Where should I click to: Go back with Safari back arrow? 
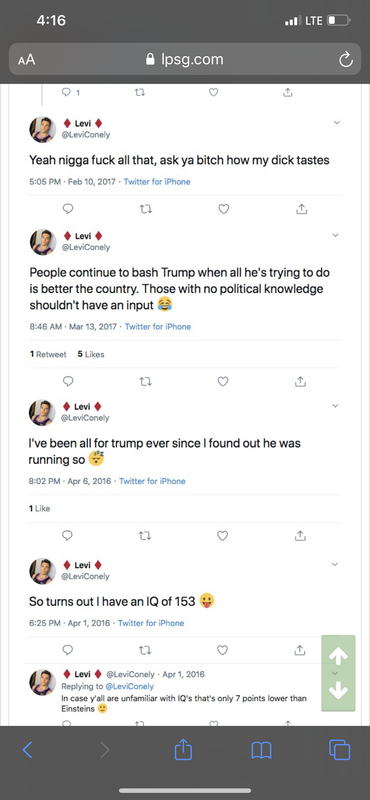[28, 749]
